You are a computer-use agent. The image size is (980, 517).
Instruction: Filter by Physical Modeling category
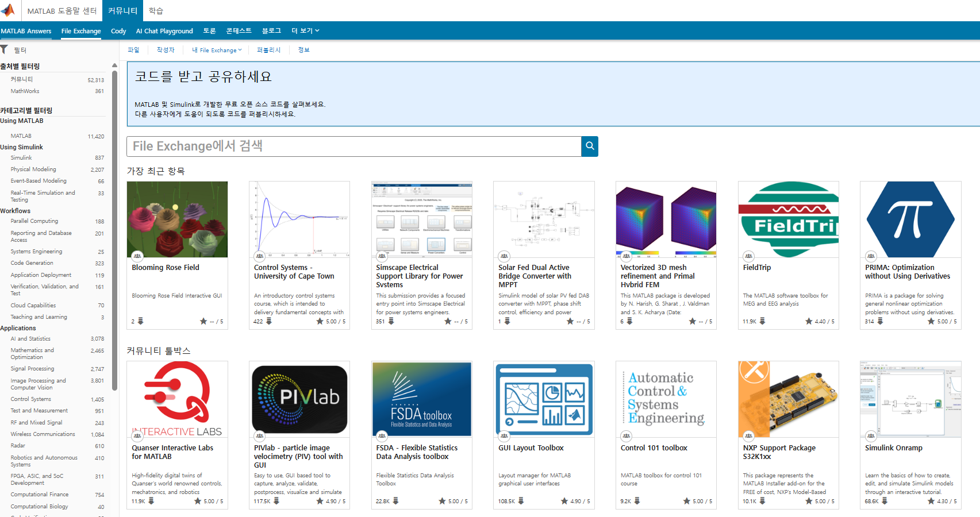point(33,169)
